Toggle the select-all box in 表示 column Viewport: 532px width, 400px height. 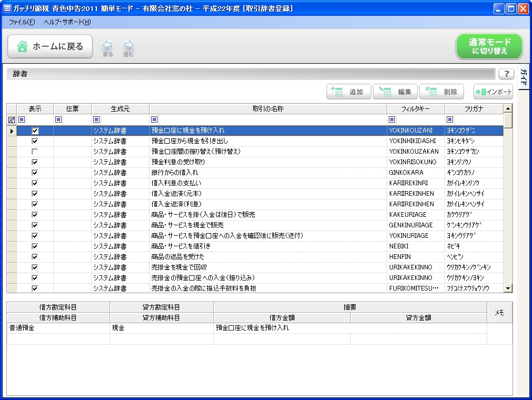pyautogui.click(x=21, y=119)
